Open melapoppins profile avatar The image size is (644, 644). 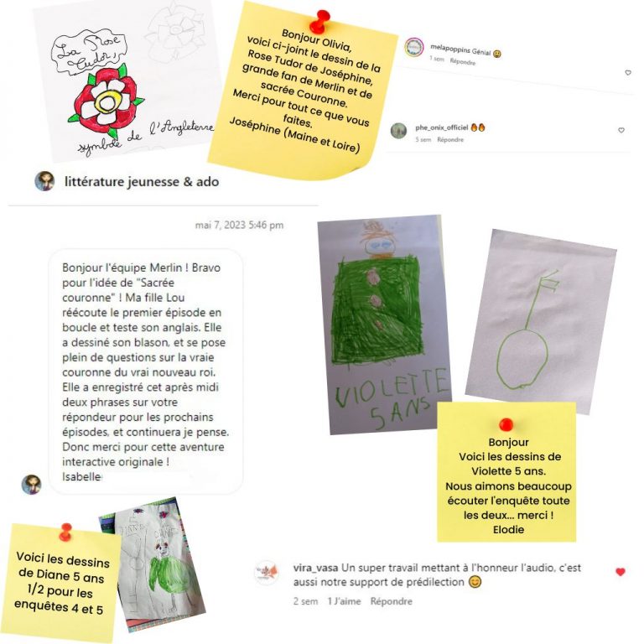414,47
